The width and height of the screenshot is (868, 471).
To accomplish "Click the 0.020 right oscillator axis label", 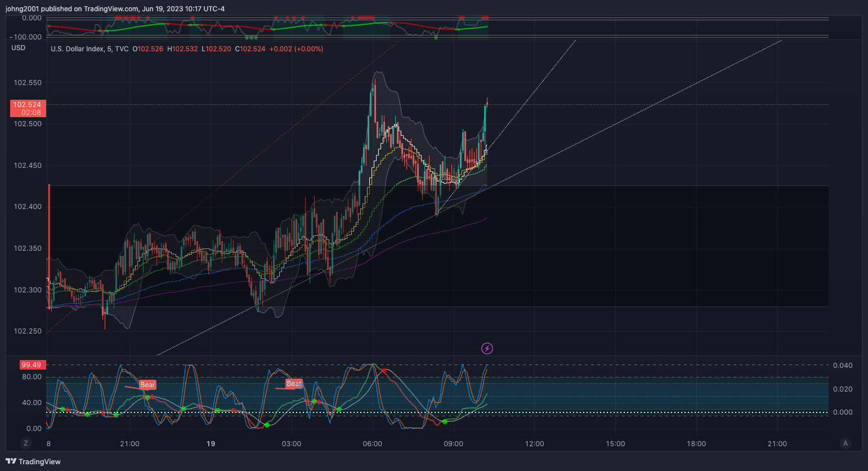I will tap(843, 389).
